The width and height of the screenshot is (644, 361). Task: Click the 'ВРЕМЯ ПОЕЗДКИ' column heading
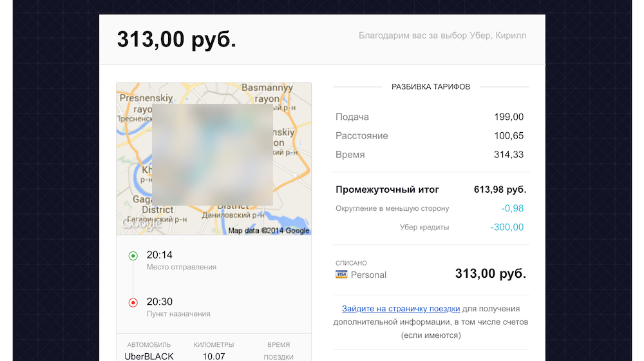[x=278, y=351]
